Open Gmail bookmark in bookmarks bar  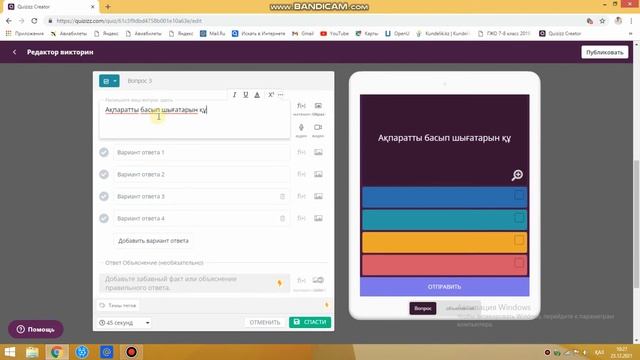pos(303,33)
